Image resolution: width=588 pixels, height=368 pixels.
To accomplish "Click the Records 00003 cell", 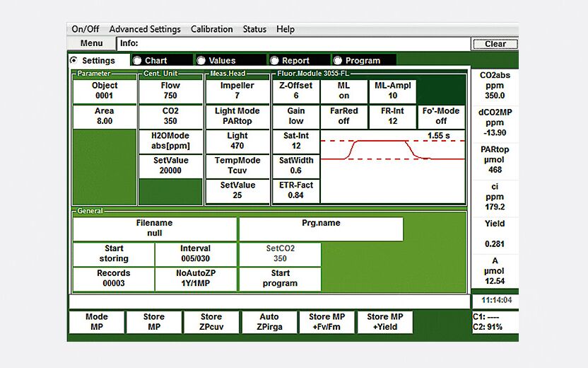I will pos(114,279).
